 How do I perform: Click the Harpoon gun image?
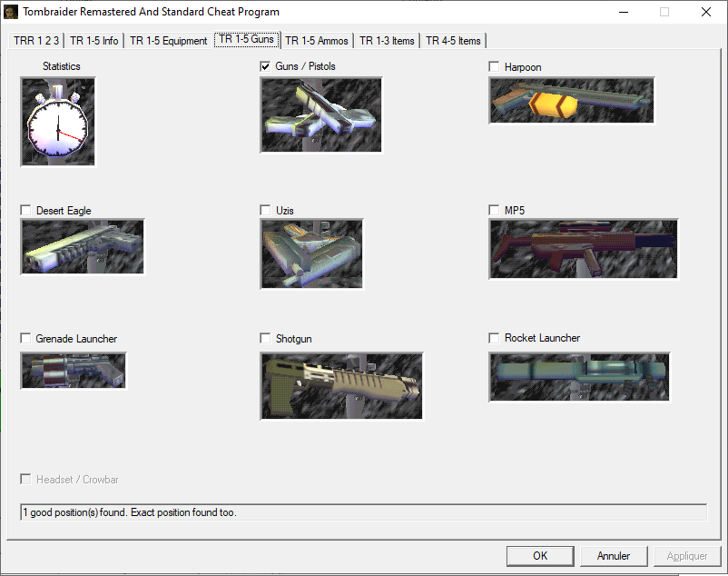coord(572,100)
